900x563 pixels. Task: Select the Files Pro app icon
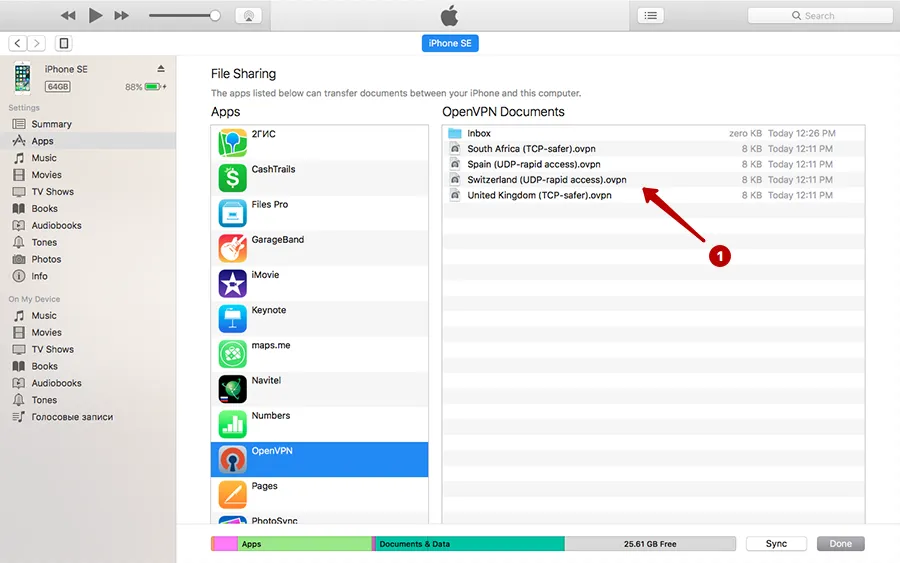tap(232, 213)
